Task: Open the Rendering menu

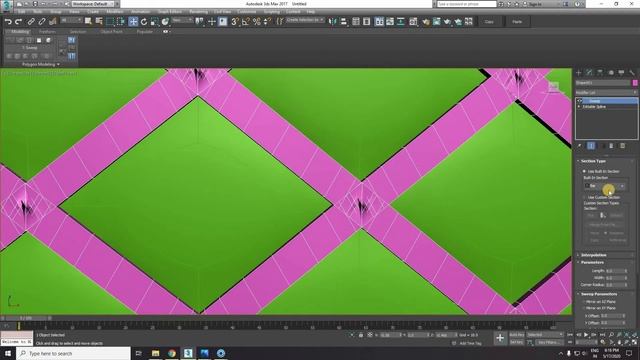Action: pos(198,12)
